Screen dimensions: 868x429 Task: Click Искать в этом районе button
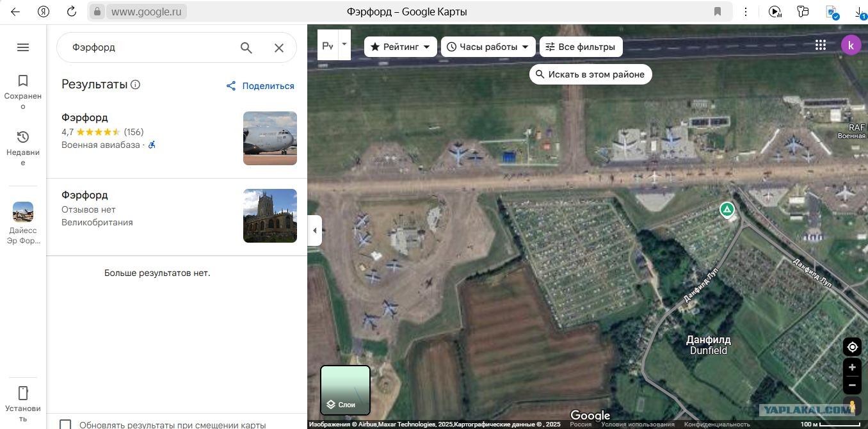(x=591, y=74)
